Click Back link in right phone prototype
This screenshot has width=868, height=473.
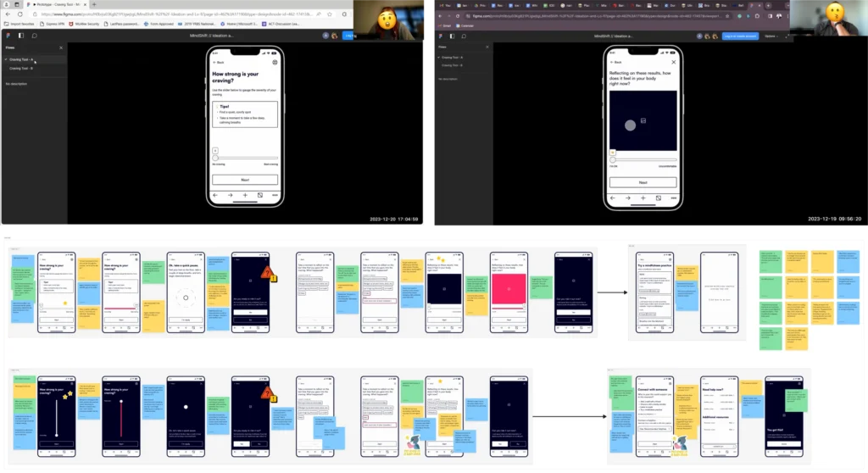pos(617,62)
